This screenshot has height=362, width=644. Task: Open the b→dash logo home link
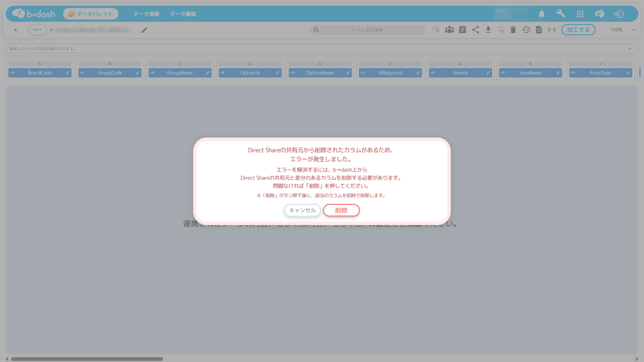(x=34, y=14)
